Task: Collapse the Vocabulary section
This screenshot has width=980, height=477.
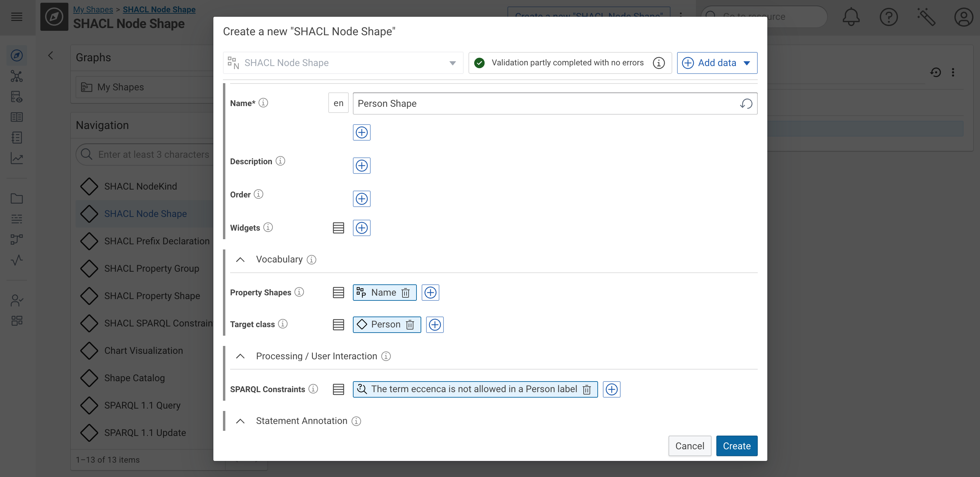Action: pos(240,259)
